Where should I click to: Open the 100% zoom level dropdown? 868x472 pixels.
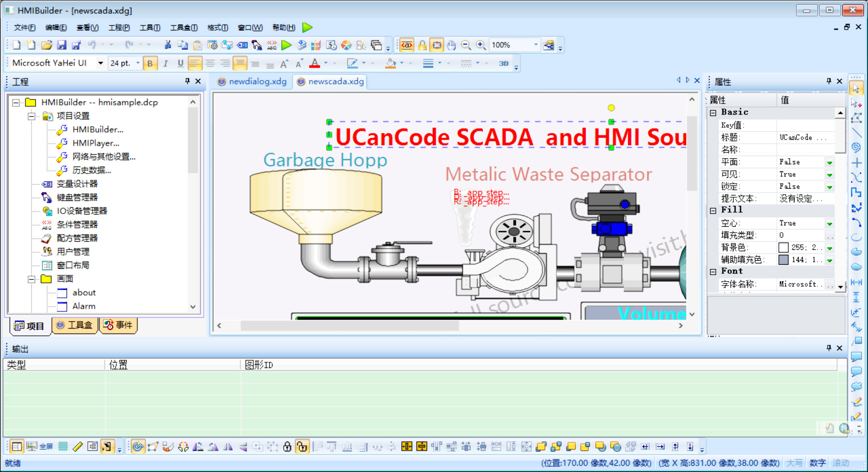[536, 45]
